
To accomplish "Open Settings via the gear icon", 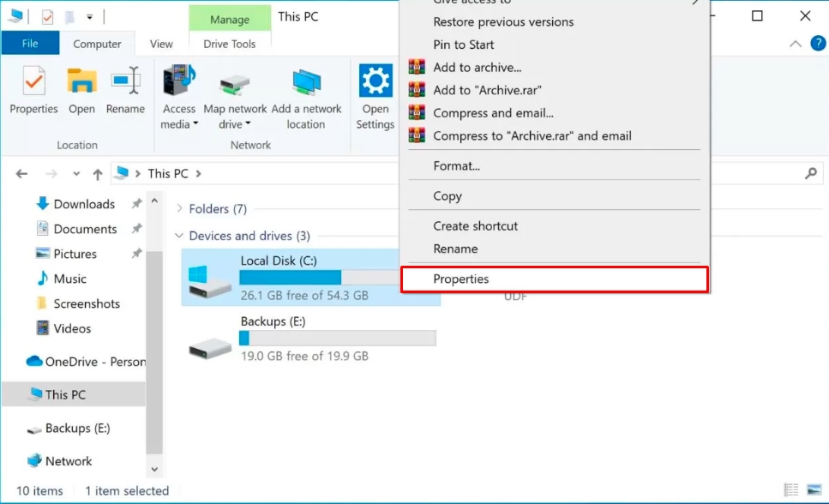I will 375,81.
